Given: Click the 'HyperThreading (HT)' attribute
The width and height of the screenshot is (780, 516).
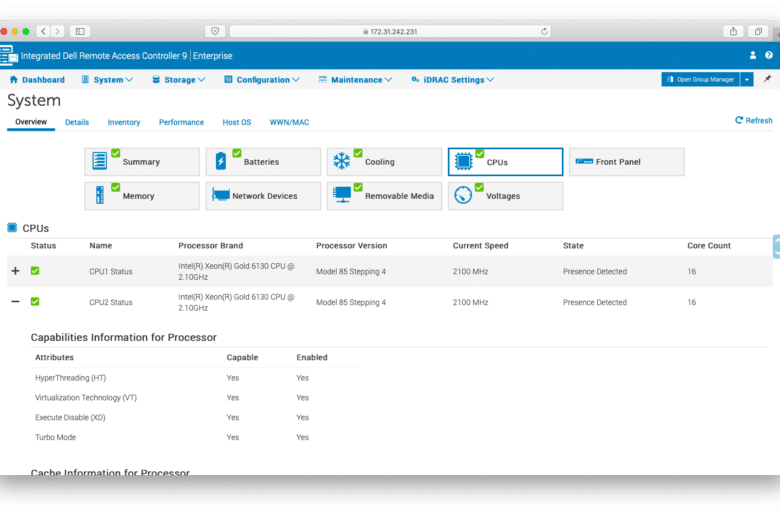Looking at the screenshot, I should tap(71, 378).
